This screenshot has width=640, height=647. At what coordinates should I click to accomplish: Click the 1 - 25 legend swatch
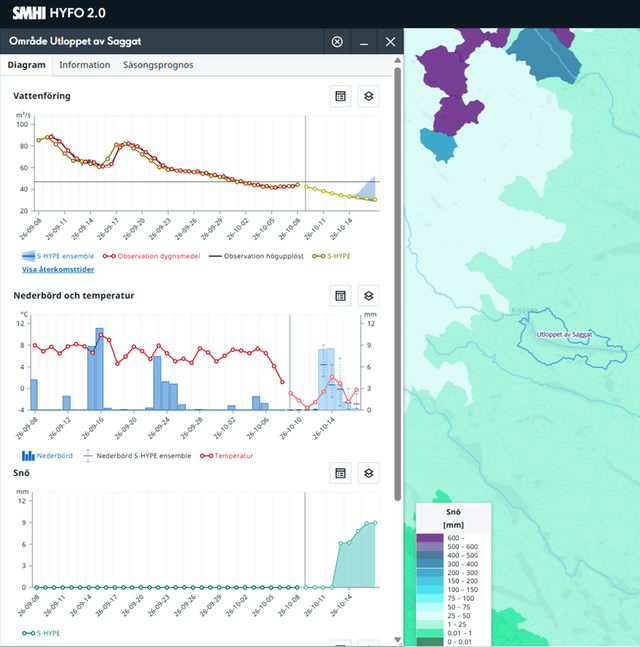[430, 624]
